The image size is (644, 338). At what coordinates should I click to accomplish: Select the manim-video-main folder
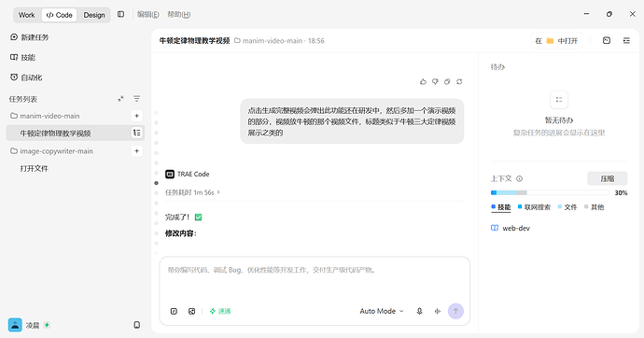(x=45, y=116)
